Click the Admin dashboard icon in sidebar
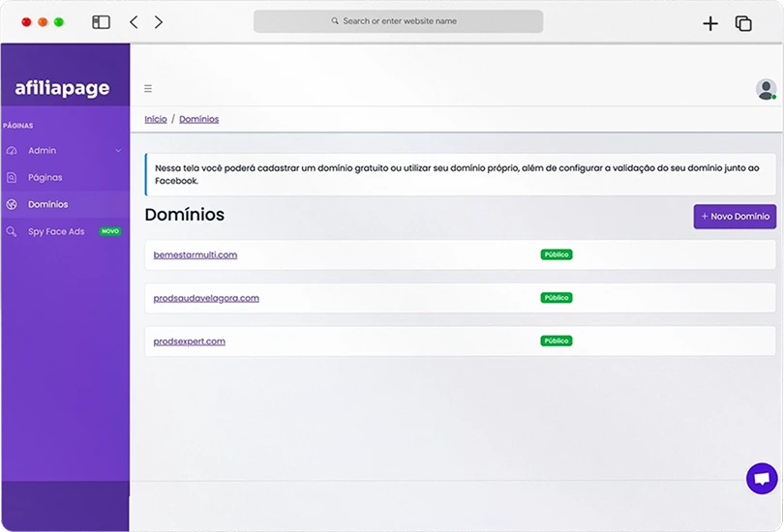 coord(12,151)
